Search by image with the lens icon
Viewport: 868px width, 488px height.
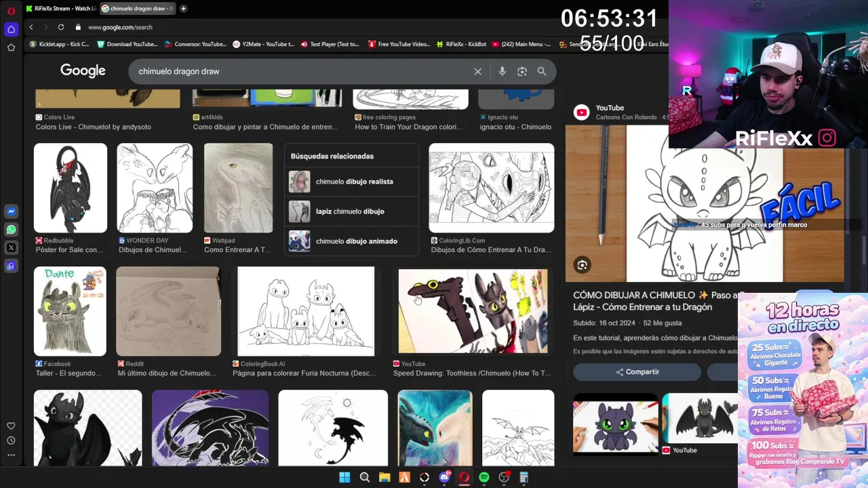point(522,71)
